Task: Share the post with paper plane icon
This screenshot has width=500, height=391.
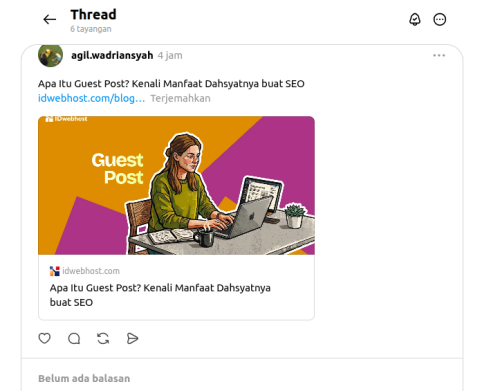Action: (x=132, y=338)
